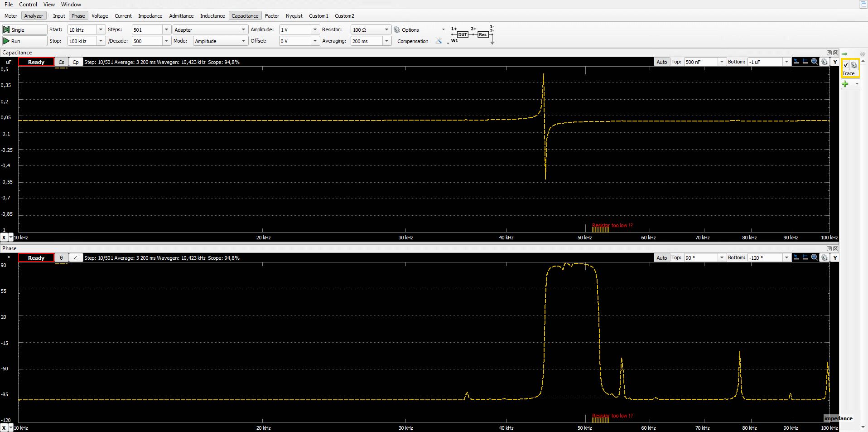Open the Window menu
The height and width of the screenshot is (432, 868).
coord(71,5)
